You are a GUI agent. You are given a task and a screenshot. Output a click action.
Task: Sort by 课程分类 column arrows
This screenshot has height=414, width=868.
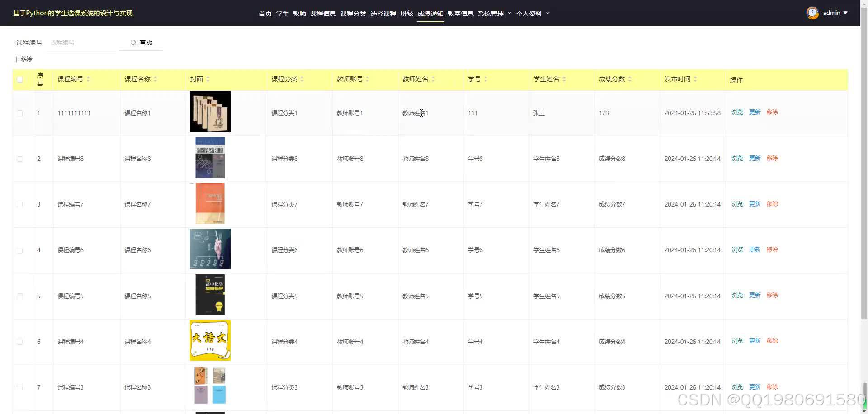coord(302,79)
